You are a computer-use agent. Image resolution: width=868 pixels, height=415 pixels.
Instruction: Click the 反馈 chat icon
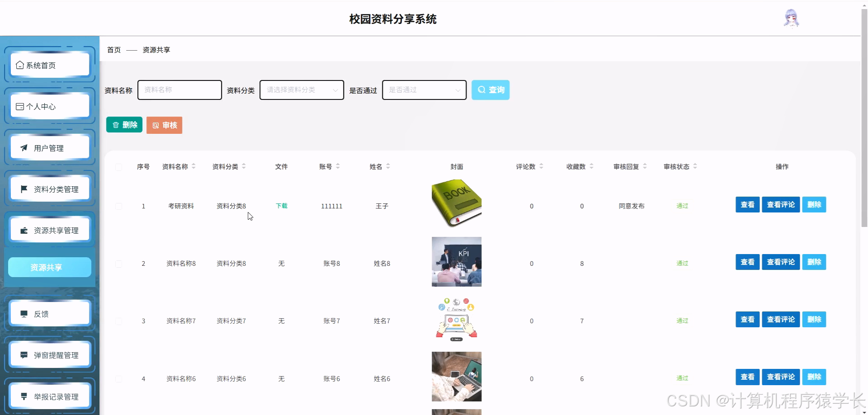pyautogui.click(x=24, y=313)
